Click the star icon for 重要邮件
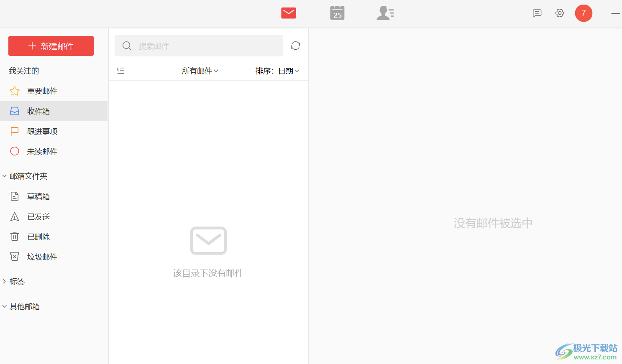Image resolution: width=622 pixels, height=364 pixels. coord(15,91)
